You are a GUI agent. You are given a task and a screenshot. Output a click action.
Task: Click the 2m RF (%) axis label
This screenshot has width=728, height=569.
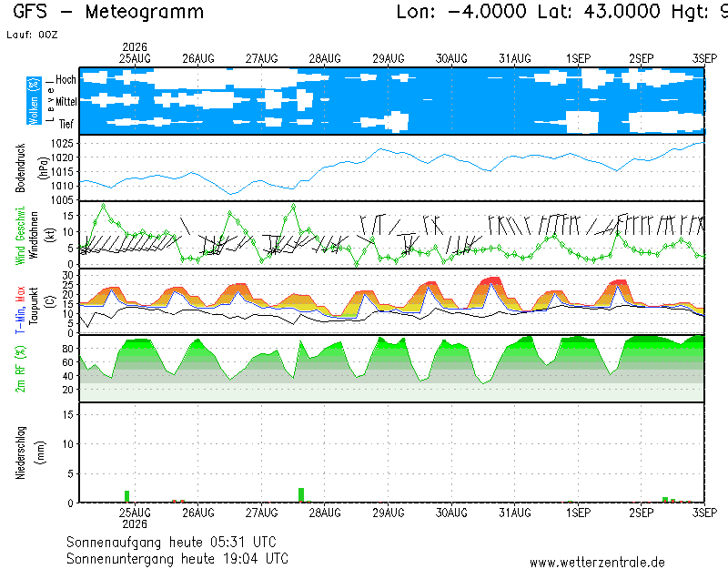click(x=20, y=369)
